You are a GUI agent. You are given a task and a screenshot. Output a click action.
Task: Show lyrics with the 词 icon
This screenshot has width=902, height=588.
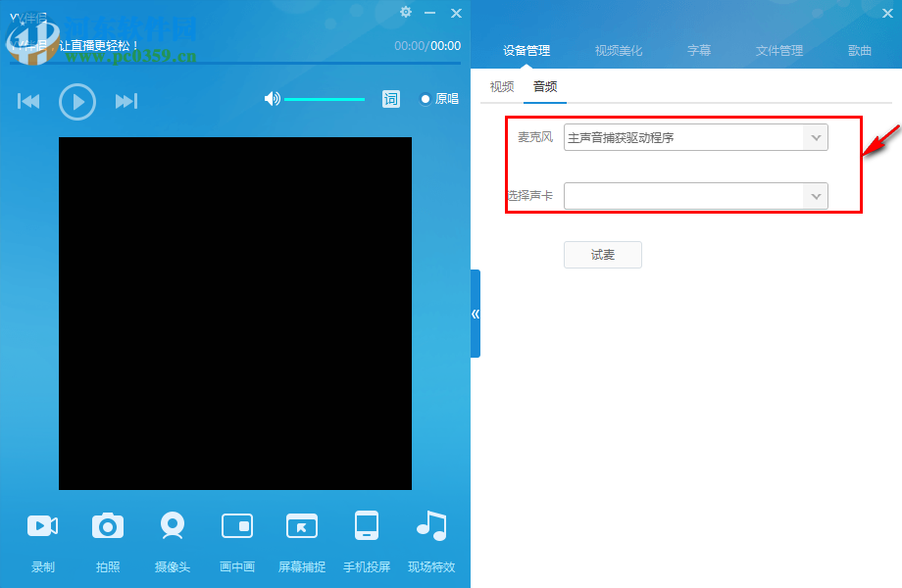391,99
